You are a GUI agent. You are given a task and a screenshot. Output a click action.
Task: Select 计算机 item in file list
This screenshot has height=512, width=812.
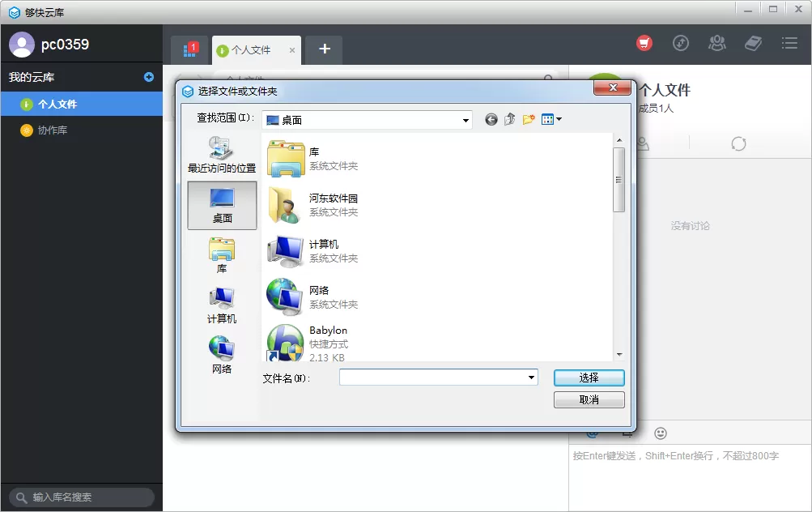pyautogui.click(x=313, y=251)
